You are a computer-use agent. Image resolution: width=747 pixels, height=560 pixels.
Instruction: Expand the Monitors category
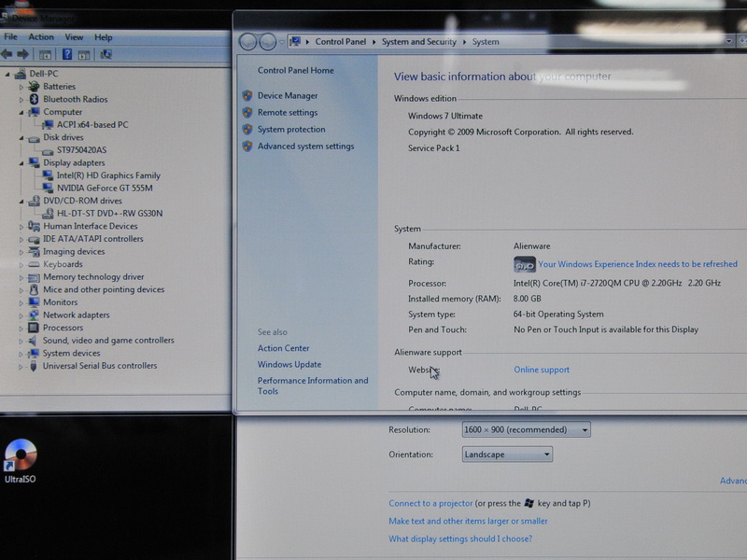[x=21, y=302]
